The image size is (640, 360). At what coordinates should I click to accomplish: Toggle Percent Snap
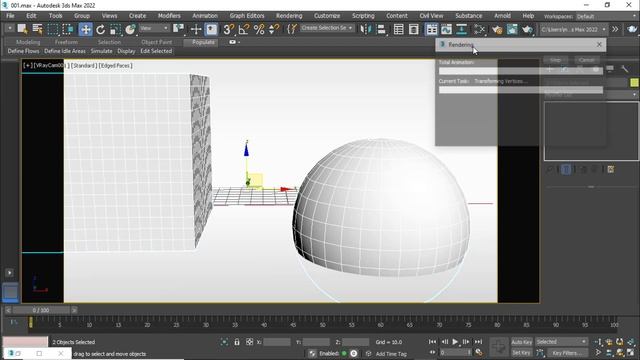(259, 29)
